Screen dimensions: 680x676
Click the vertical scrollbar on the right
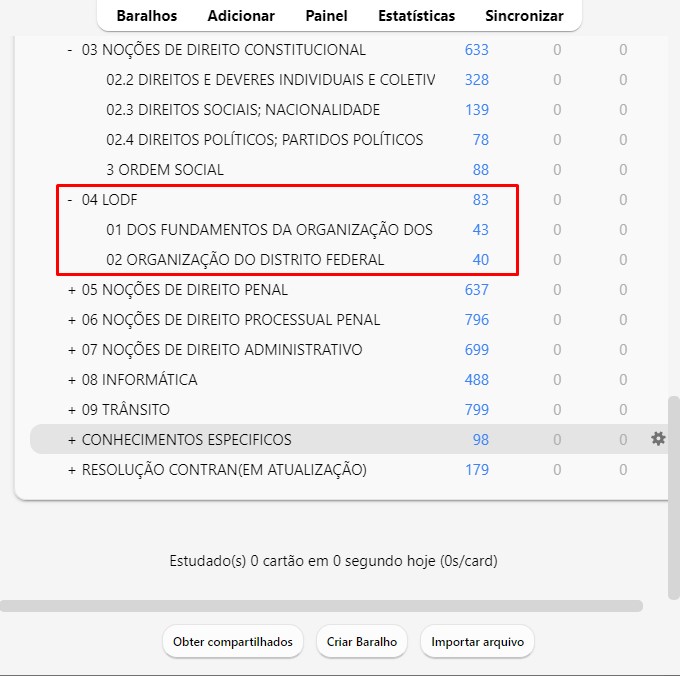pyautogui.click(x=673, y=497)
